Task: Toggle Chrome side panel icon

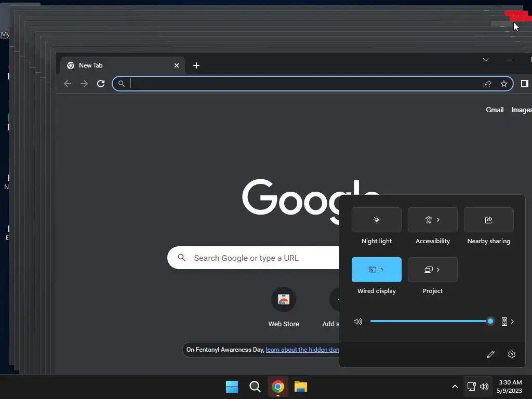Action: point(525,84)
